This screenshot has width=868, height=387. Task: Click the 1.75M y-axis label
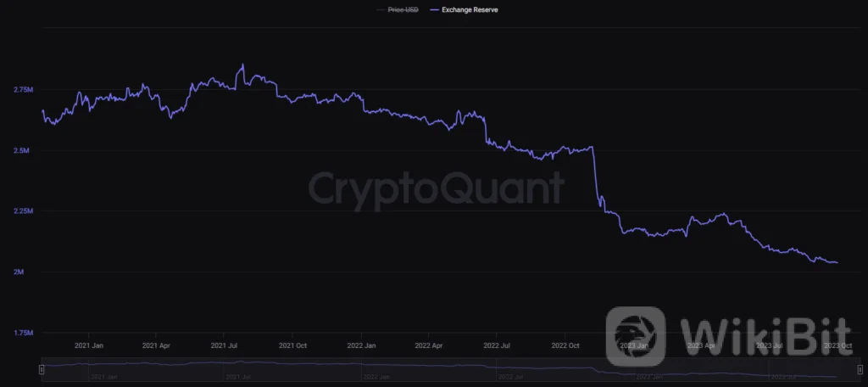[23, 333]
